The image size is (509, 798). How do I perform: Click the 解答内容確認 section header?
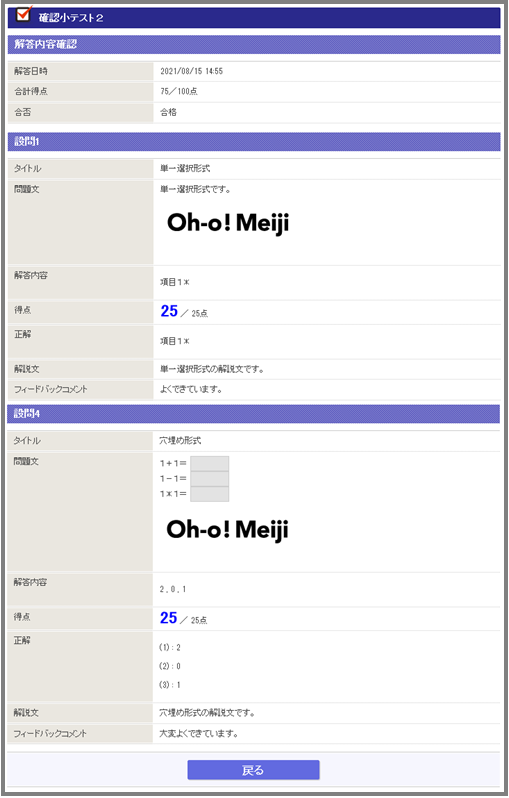coord(254,44)
